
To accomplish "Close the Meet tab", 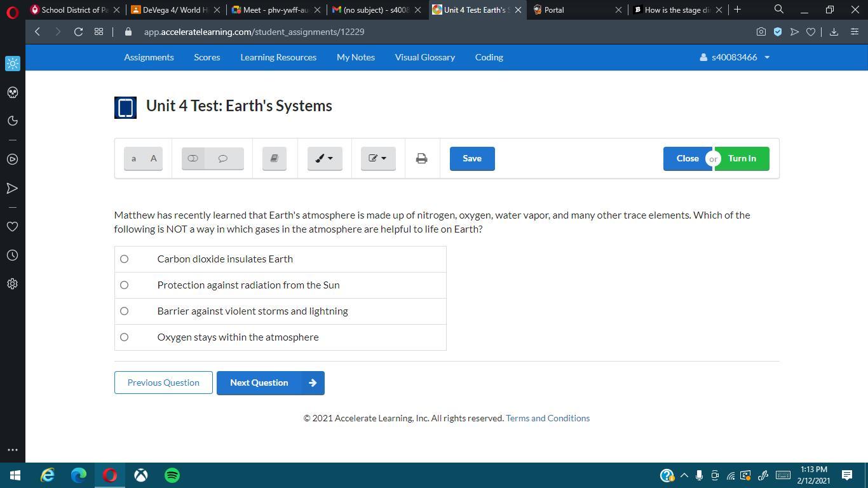I will 317,10.
